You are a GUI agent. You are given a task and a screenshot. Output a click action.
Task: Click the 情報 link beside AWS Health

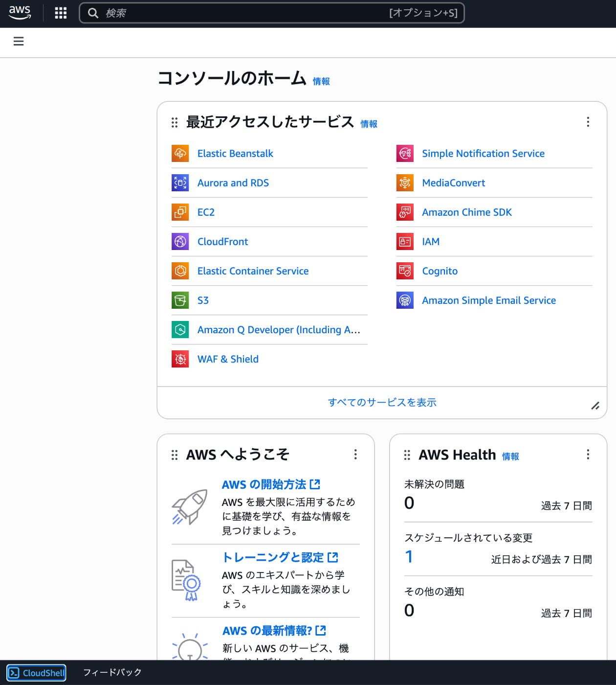click(x=510, y=457)
